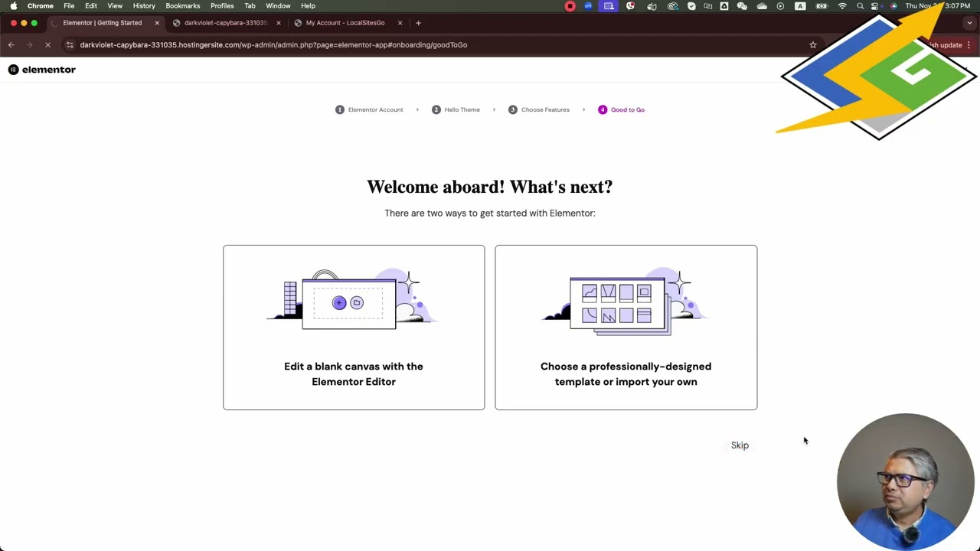The image size is (980, 551).
Task: Click step 4 Good to Go
Action: 621,109
